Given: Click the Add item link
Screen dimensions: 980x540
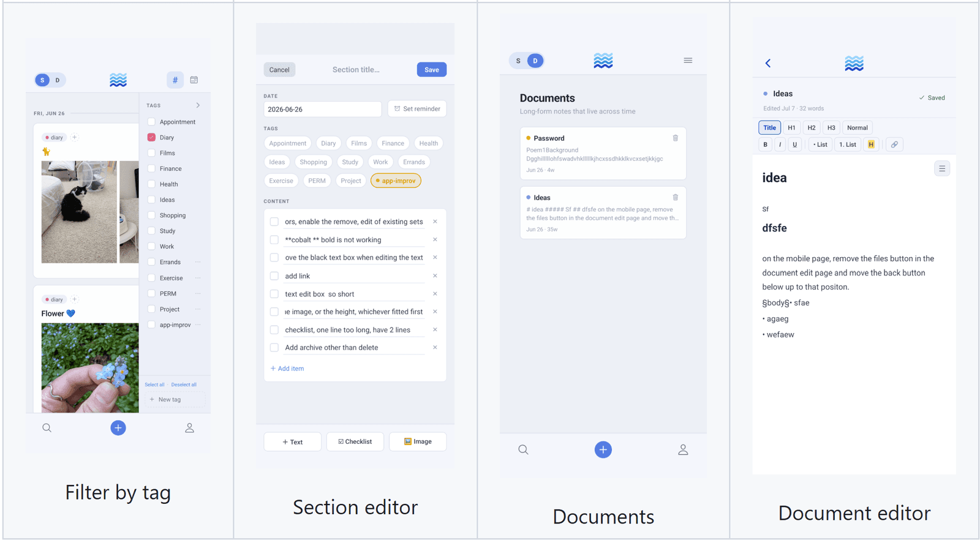Looking at the screenshot, I should (287, 369).
